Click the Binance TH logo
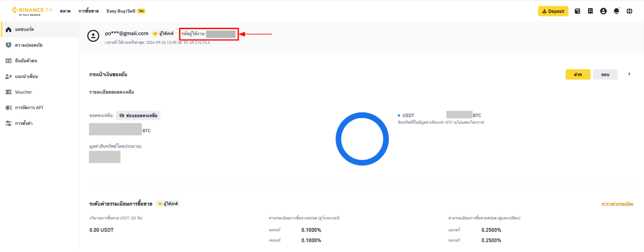Screen dimensions: 644x252 [x=32, y=11]
